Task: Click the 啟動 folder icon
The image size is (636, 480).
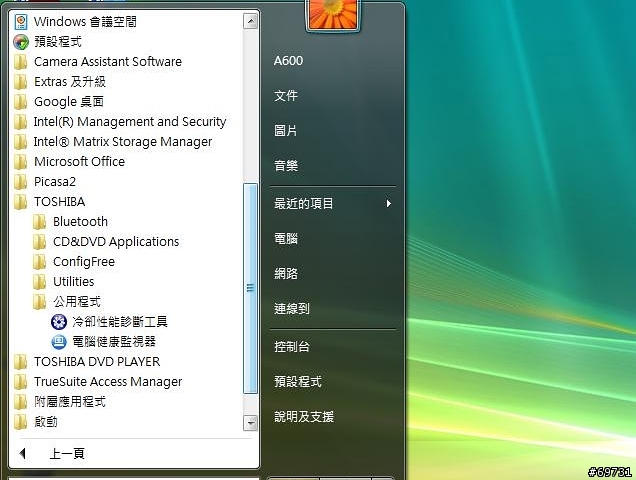Action: (x=20, y=422)
